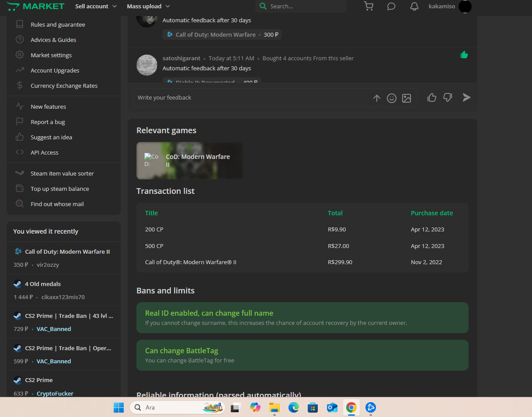The height and width of the screenshot is (417, 532).
Task: Click the Nov 2, 2022 purchase date
Action: point(427,262)
